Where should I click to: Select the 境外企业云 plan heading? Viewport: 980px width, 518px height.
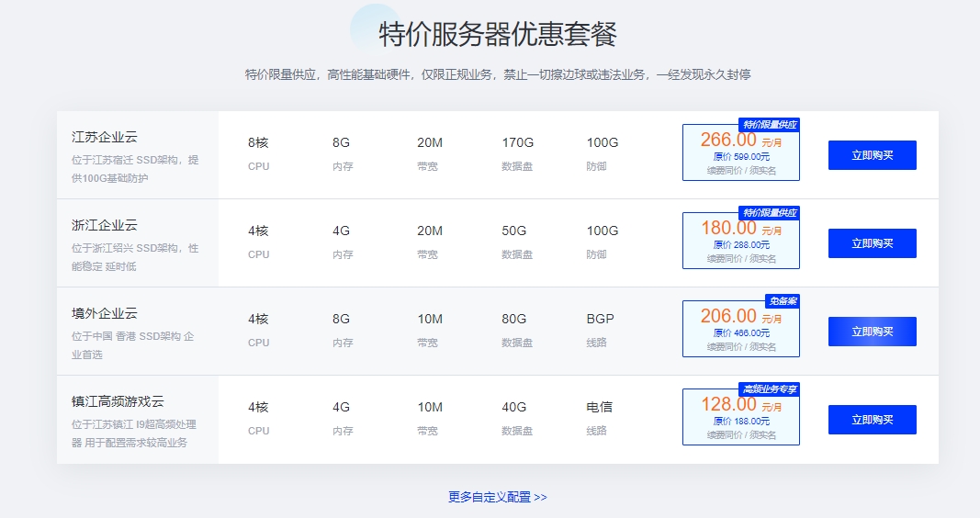105,313
